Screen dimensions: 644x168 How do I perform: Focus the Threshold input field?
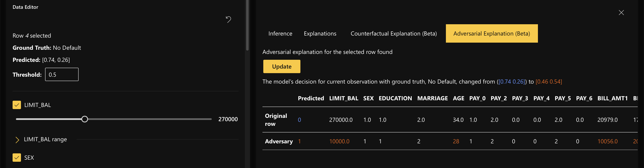point(61,75)
